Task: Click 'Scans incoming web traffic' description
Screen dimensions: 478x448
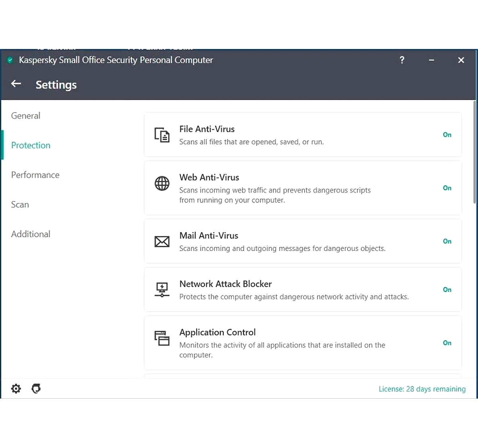Action: 275,195
